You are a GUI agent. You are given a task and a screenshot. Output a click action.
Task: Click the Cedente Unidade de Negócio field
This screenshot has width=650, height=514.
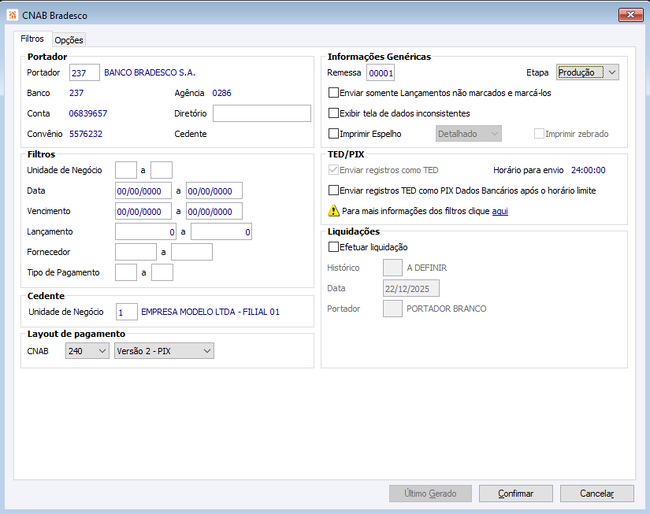pyautogui.click(x=126, y=312)
